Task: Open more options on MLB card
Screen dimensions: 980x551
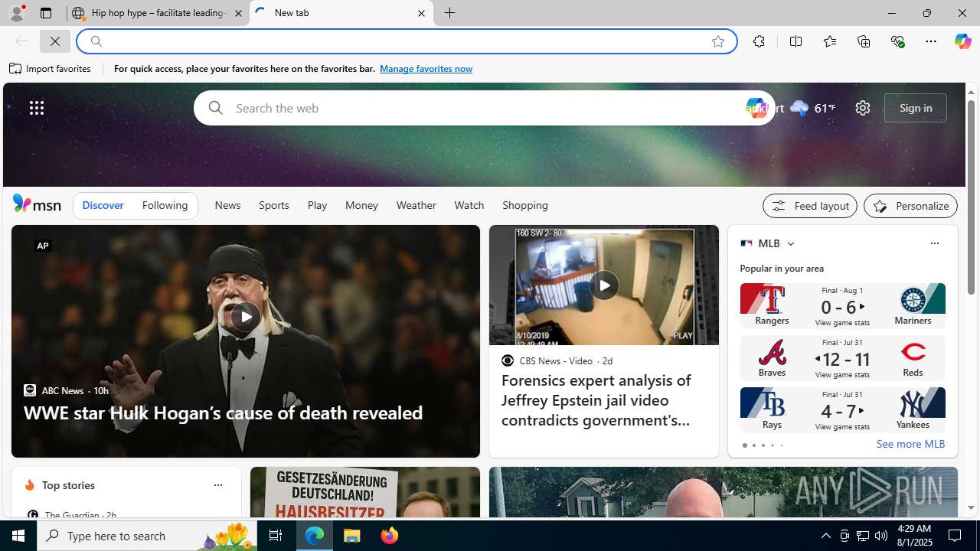Action: tap(934, 243)
